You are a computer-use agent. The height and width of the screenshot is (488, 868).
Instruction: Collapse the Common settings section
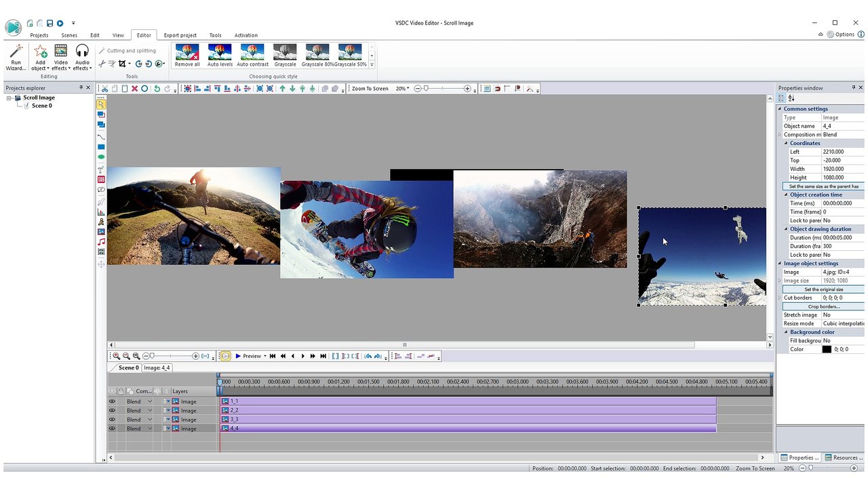779,108
